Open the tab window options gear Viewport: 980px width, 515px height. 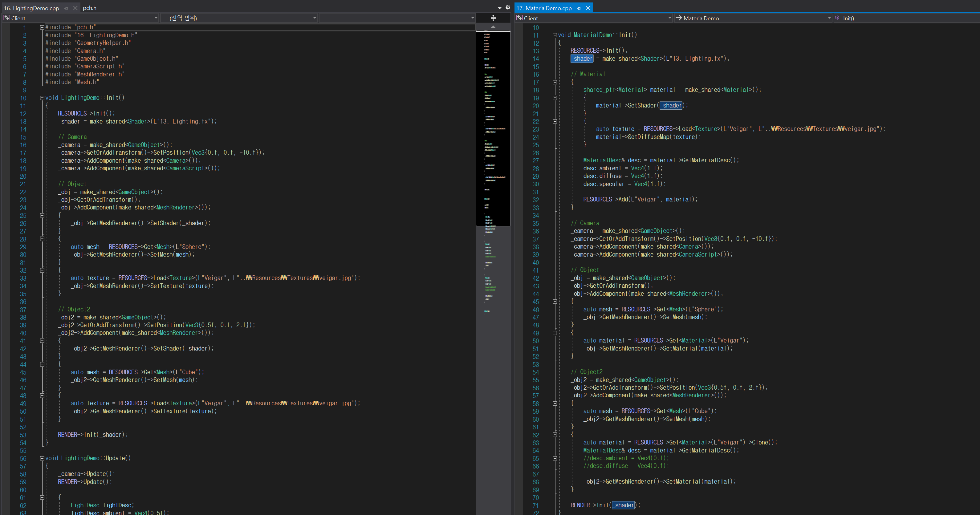(x=507, y=8)
